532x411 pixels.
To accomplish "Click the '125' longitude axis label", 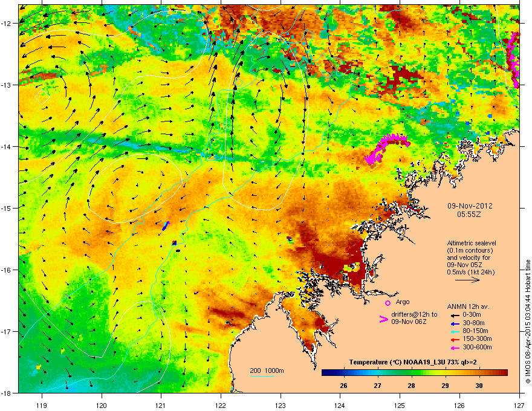I will click(x=400, y=405).
